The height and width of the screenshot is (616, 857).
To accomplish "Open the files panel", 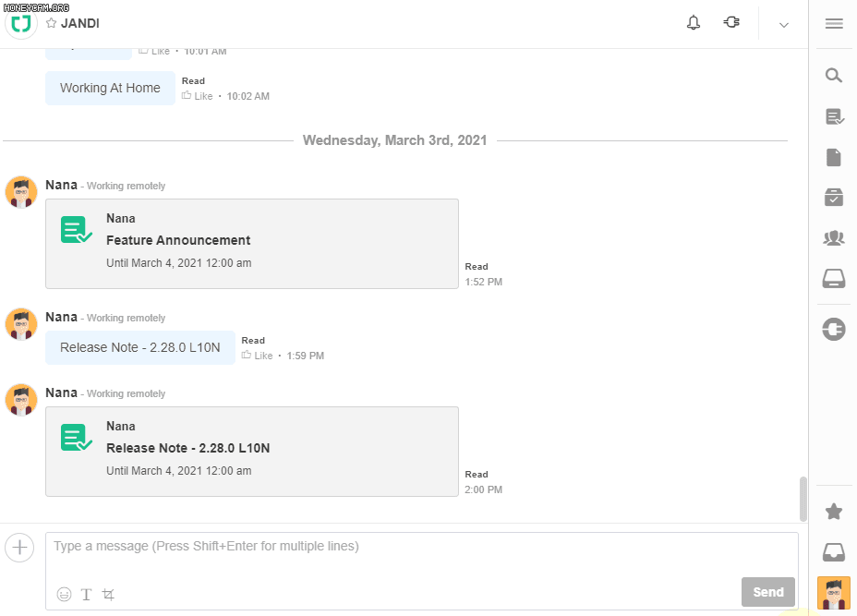I will 834,157.
